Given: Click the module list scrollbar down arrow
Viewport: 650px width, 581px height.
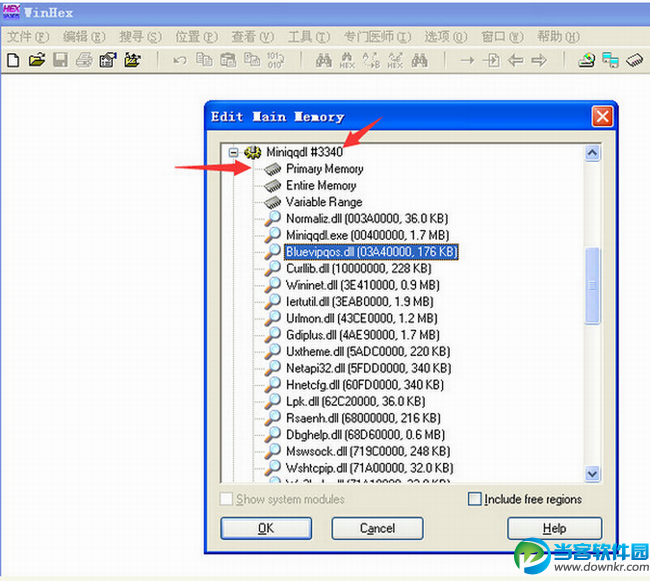Looking at the screenshot, I should [x=592, y=473].
